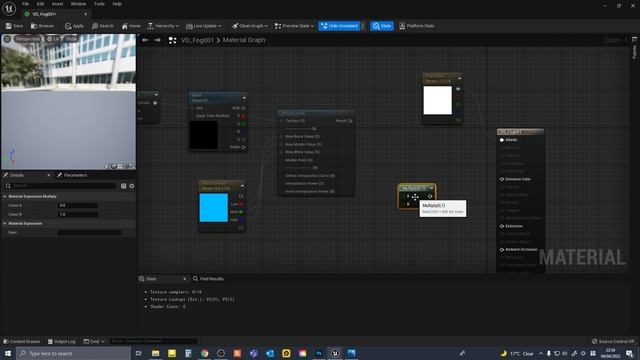Click the white color preview on node
This screenshot has height=360, width=640.
tap(438, 100)
